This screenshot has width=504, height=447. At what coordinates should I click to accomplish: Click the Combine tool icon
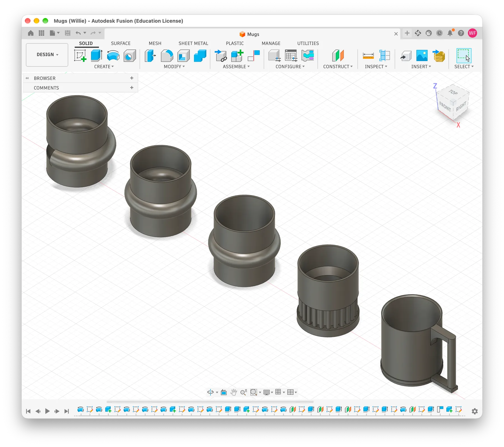click(200, 55)
